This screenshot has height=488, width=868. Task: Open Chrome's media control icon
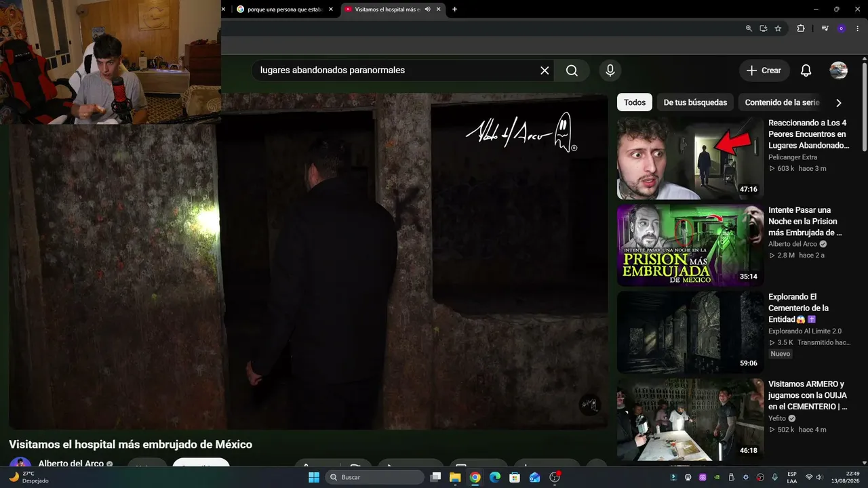pos(825,28)
